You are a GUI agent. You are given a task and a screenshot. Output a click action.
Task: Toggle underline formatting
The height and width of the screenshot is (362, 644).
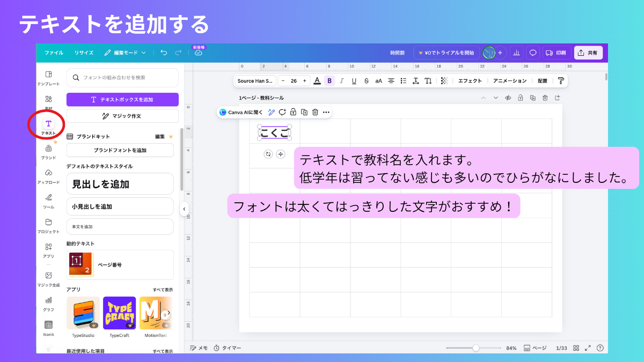coord(354,81)
